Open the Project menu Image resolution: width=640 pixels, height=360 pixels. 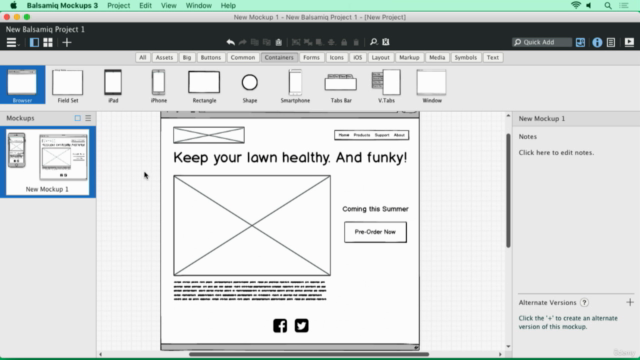(x=118, y=5)
